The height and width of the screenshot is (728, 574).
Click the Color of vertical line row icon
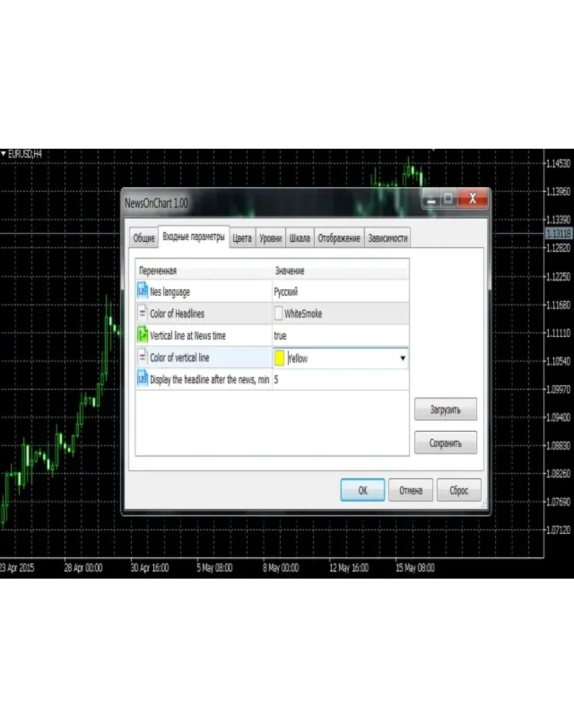pos(142,358)
